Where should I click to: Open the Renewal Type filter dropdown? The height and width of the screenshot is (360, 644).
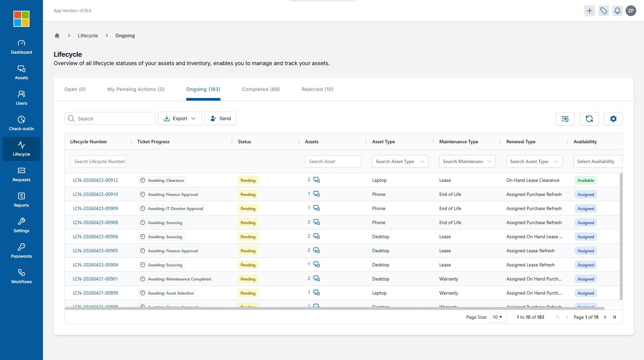click(x=534, y=161)
